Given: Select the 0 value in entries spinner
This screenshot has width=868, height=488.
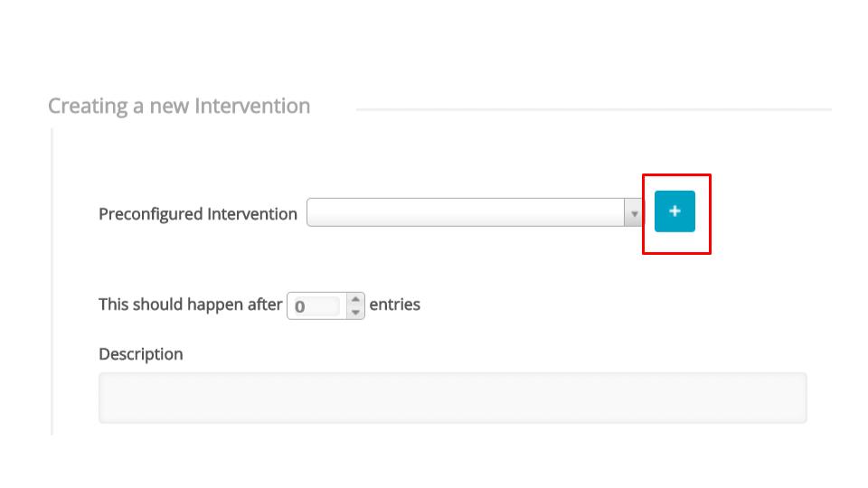Looking at the screenshot, I should [x=300, y=306].
